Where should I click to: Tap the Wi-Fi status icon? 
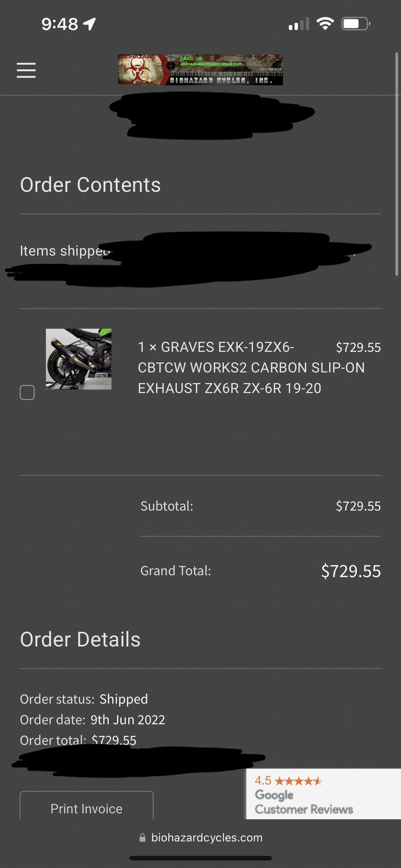(x=325, y=24)
